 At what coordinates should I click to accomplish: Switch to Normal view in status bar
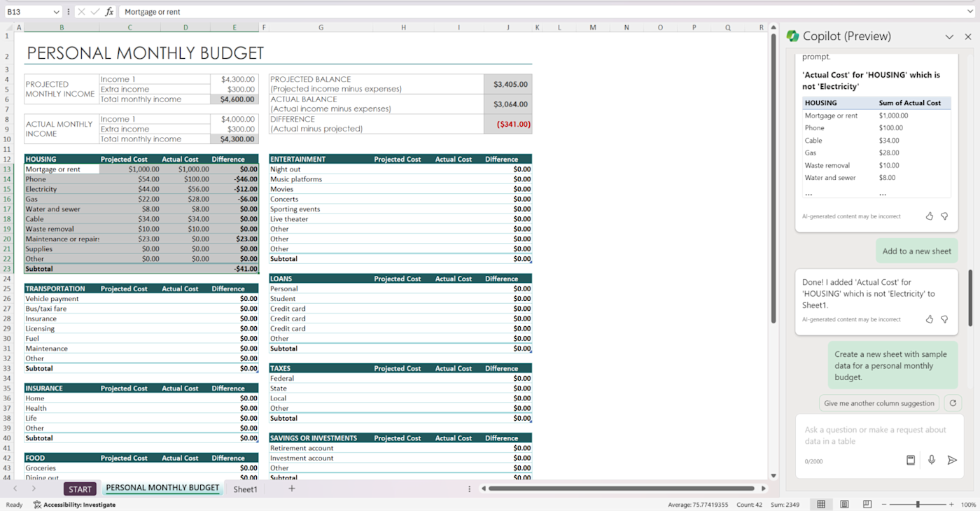coord(821,504)
